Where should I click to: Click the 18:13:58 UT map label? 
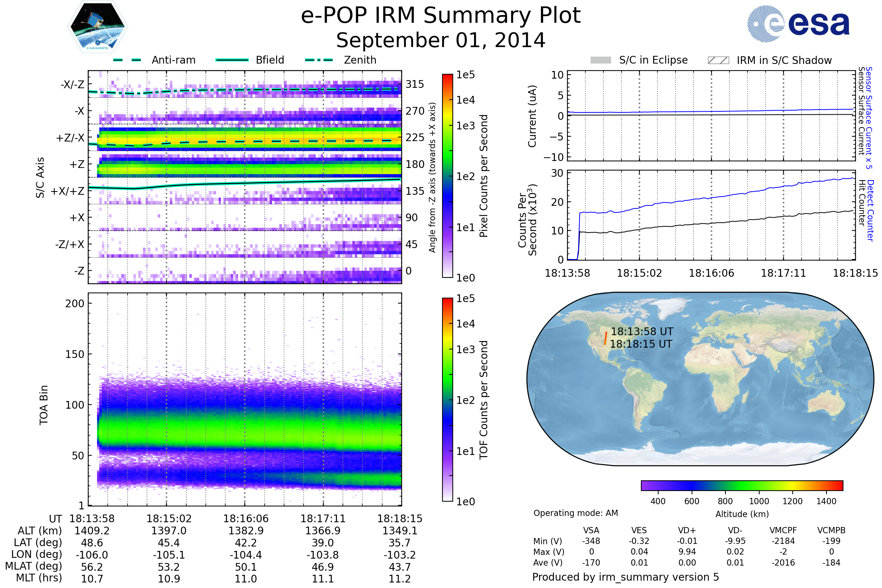[642, 331]
